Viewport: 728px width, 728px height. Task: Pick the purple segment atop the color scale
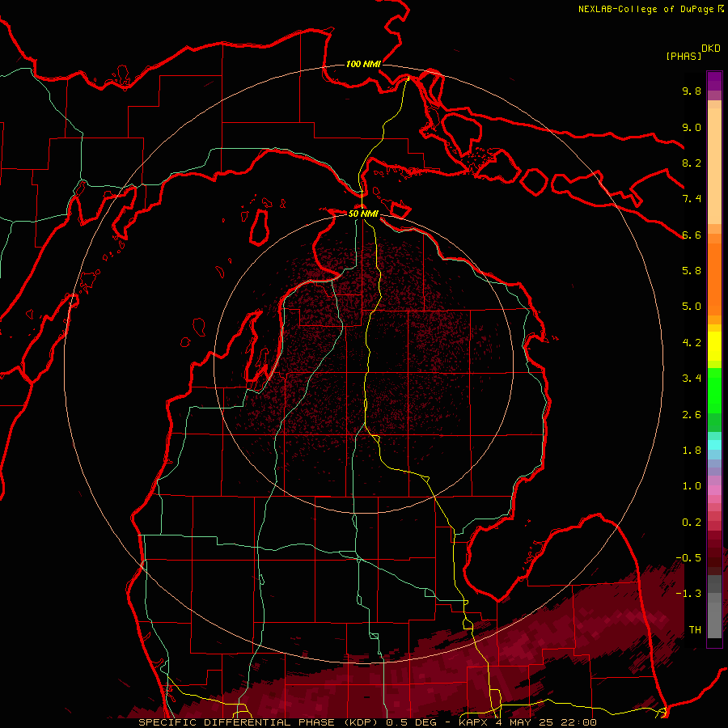714,81
